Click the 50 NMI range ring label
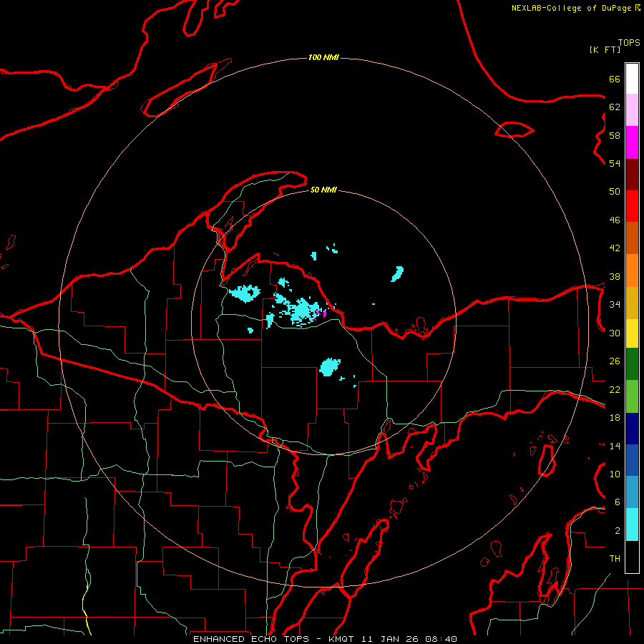Screen dimensions: 644x644 323,190
